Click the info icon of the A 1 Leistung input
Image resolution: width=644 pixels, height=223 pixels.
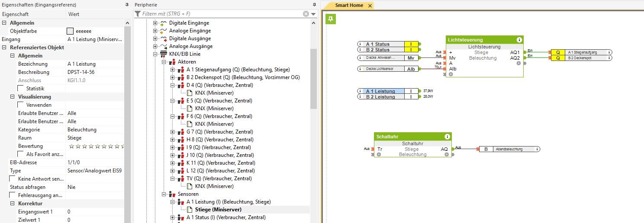[361, 91]
